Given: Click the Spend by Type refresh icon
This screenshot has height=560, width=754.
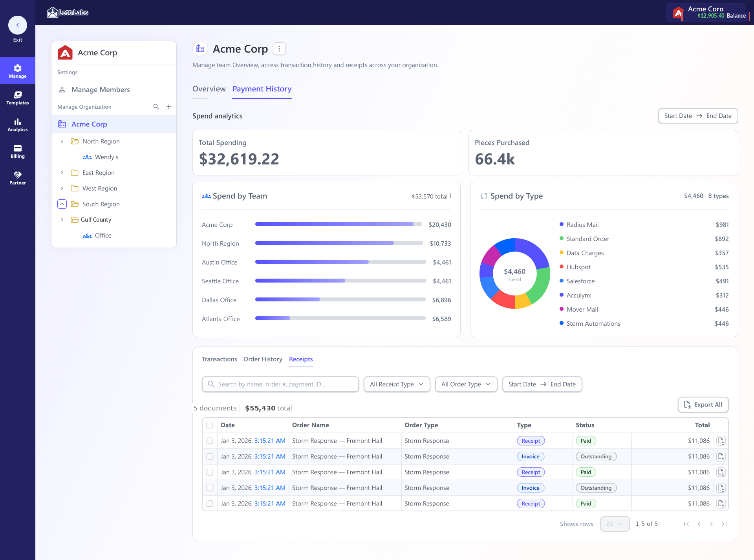Looking at the screenshot, I should (x=484, y=196).
